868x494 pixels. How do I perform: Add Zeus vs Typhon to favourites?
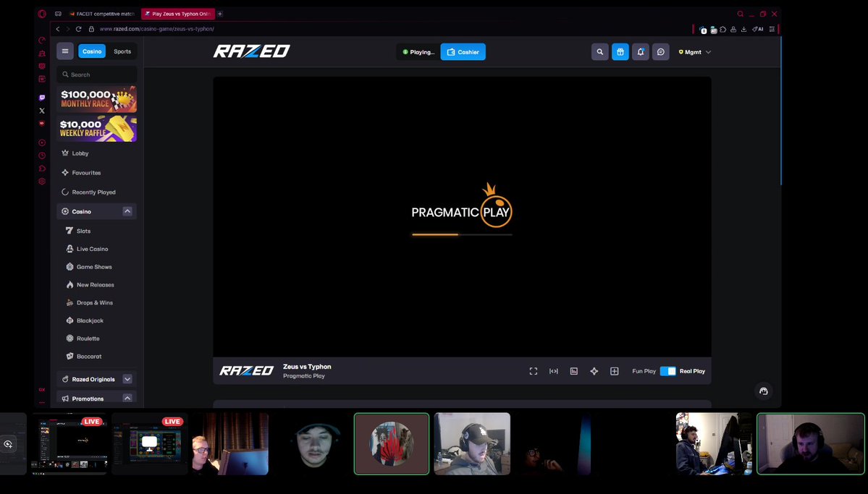click(x=594, y=371)
